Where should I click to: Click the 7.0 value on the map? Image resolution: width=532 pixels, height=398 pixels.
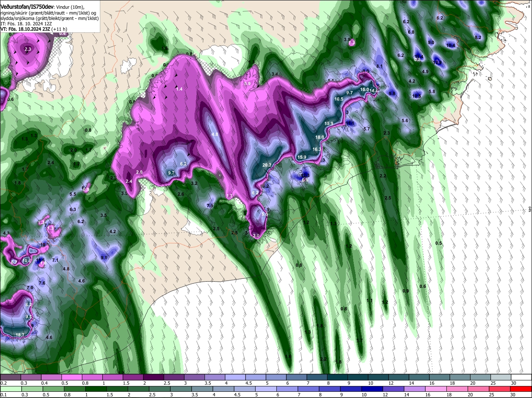tap(30, 287)
